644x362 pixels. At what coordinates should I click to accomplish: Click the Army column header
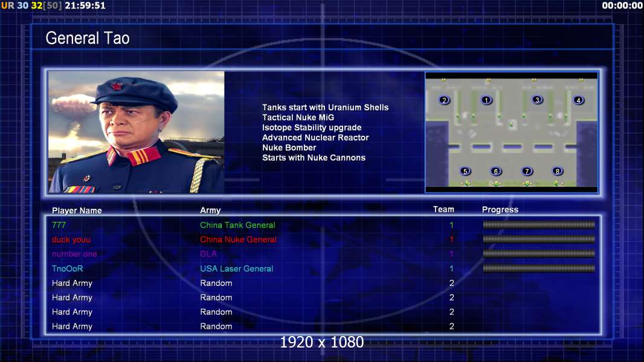[210, 211]
